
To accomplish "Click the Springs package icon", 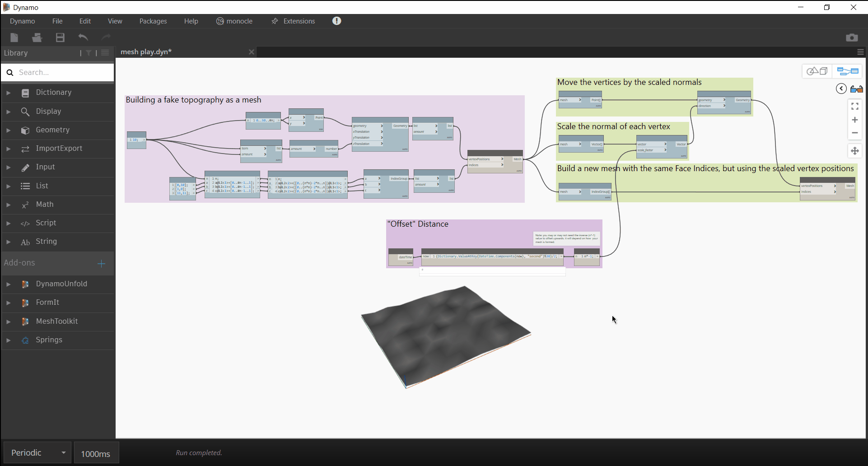I will (x=25, y=340).
